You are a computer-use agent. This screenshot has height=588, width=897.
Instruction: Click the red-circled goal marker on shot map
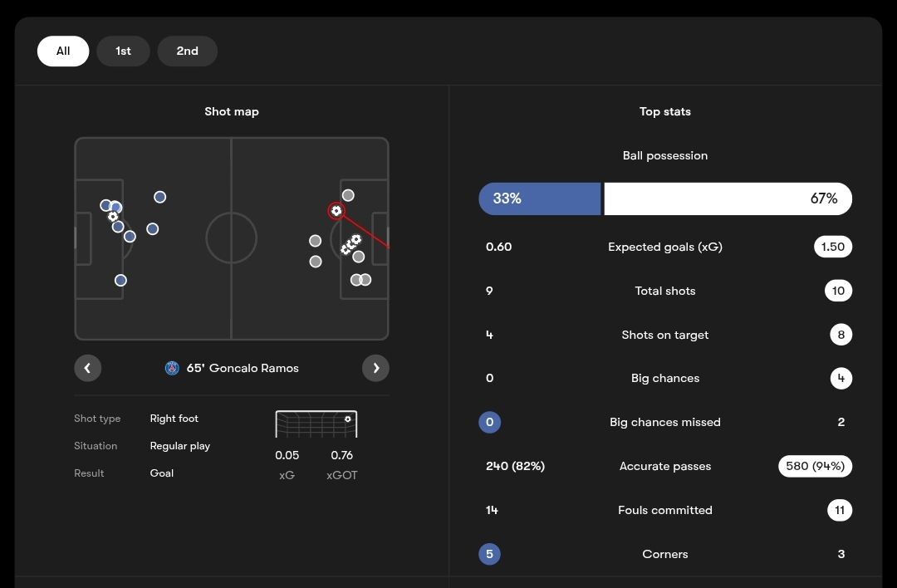(x=336, y=211)
